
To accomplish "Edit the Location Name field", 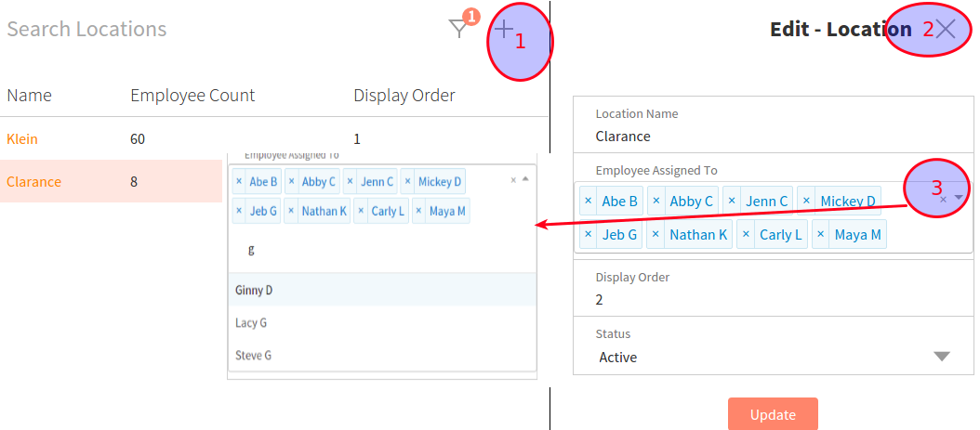I will coord(762,136).
